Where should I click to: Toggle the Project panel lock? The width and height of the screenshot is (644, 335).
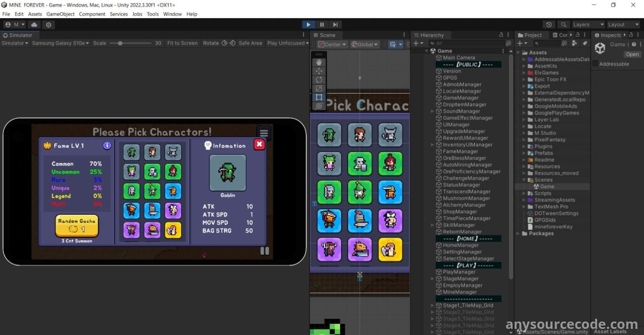(578, 35)
